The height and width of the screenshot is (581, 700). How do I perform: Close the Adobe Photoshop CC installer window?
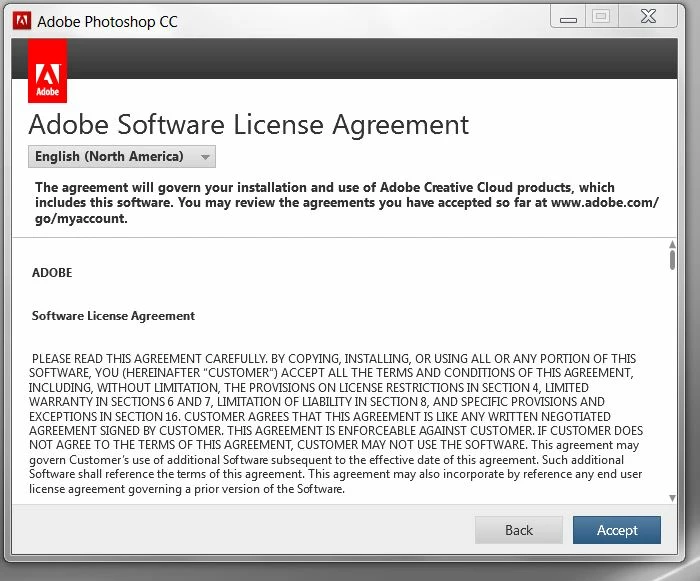point(648,17)
